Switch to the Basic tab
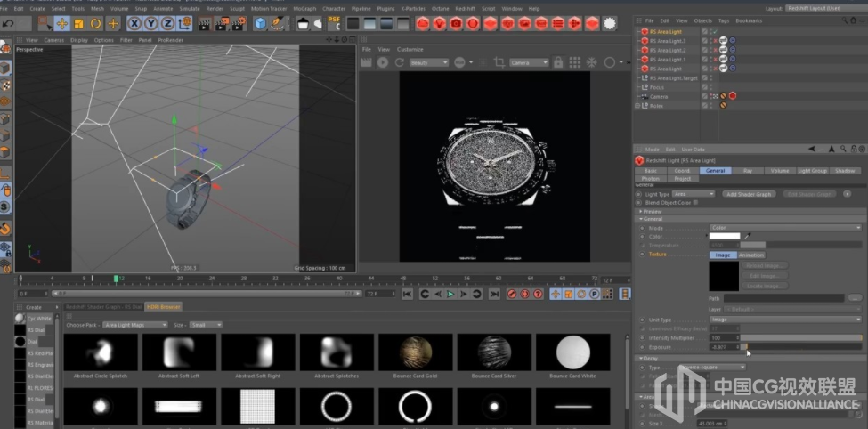Image resolution: width=868 pixels, height=429 pixels. pyautogui.click(x=651, y=171)
